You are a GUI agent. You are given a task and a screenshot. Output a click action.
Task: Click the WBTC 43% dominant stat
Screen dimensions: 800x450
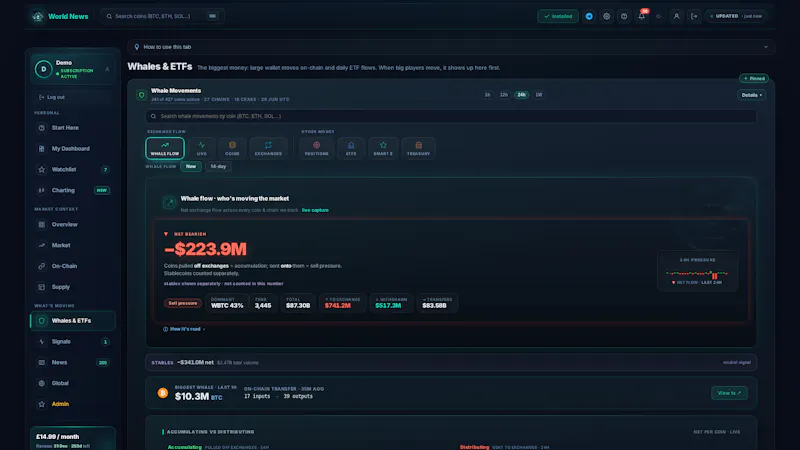click(x=227, y=303)
